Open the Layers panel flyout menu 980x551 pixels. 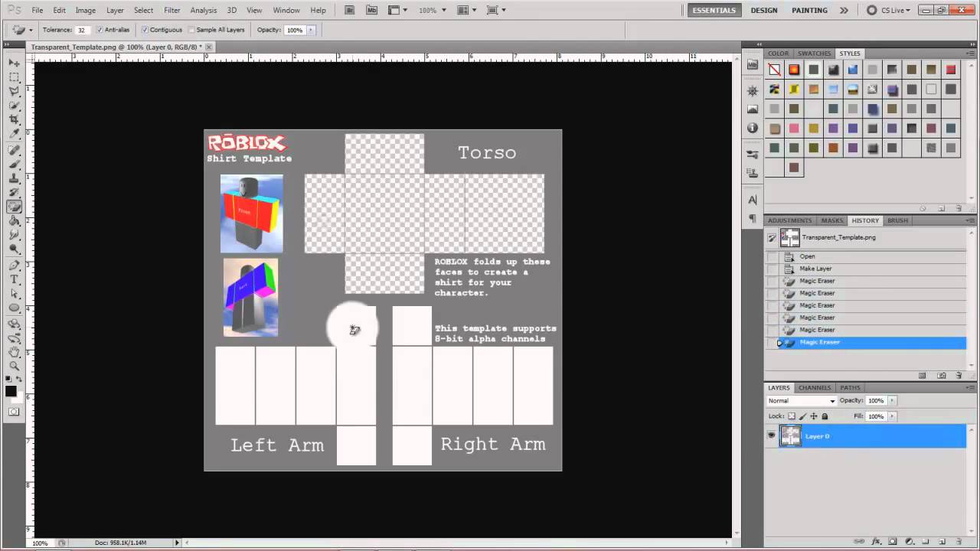click(x=970, y=387)
